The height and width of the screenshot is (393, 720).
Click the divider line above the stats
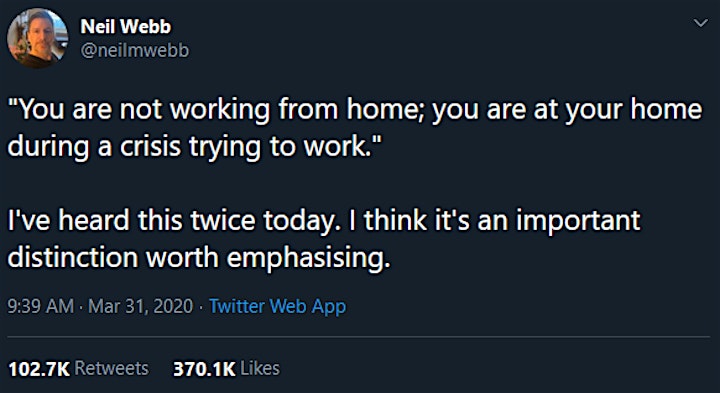359,337
